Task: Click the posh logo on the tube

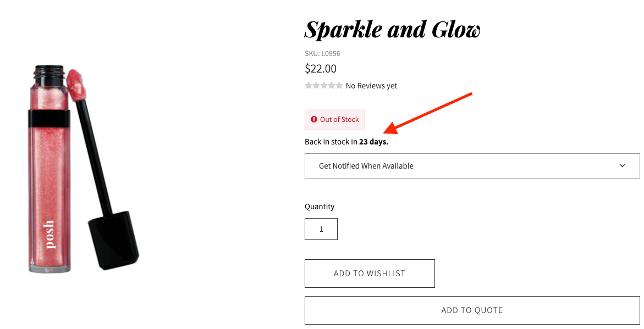Action: click(49, 234)
